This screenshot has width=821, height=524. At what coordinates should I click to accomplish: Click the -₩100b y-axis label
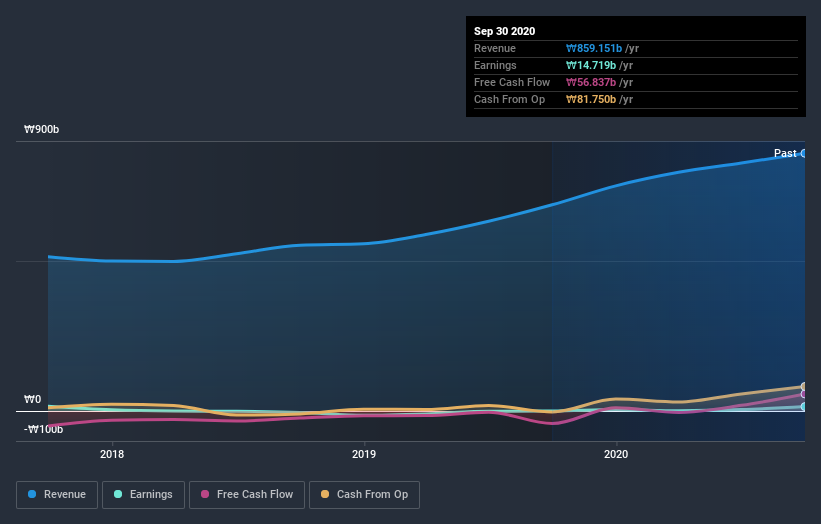click(43, 429)
